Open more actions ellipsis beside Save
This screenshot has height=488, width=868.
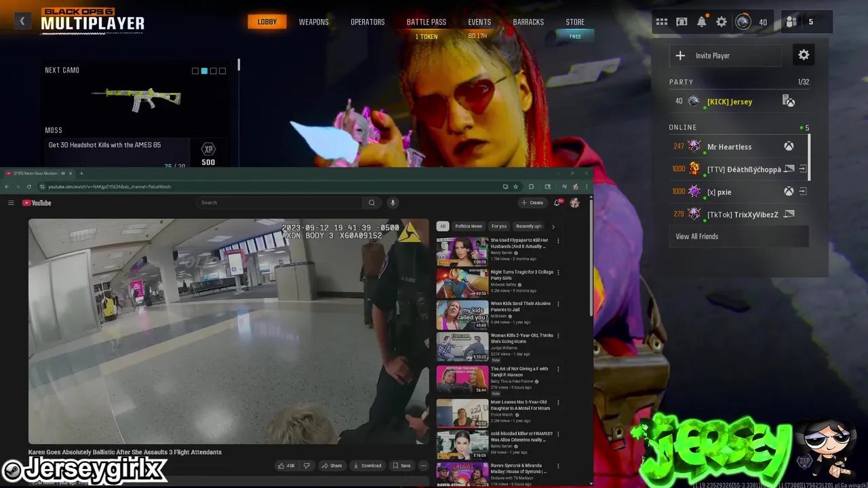[x=423, y=466]
